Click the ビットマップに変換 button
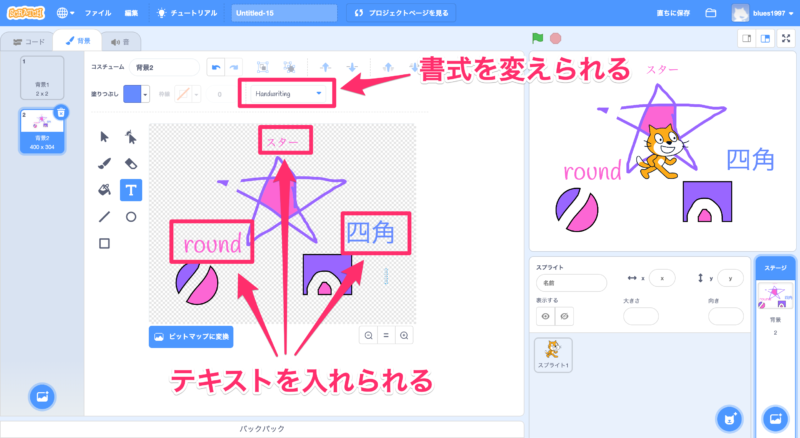 tap(190, 336)
